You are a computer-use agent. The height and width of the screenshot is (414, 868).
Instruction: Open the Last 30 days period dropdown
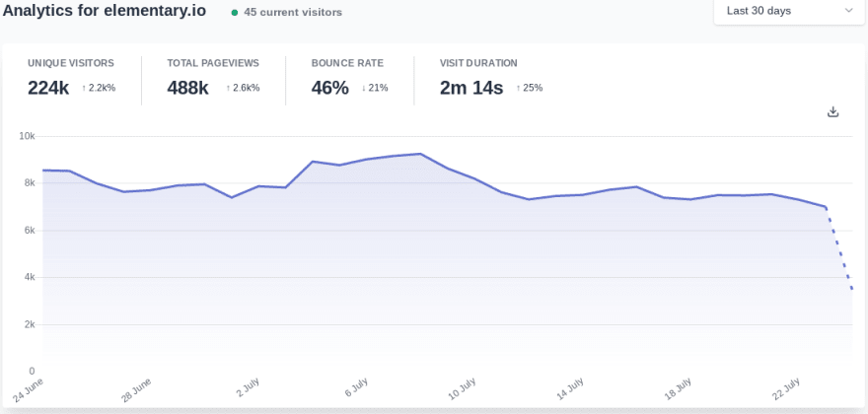pos(789,11)
